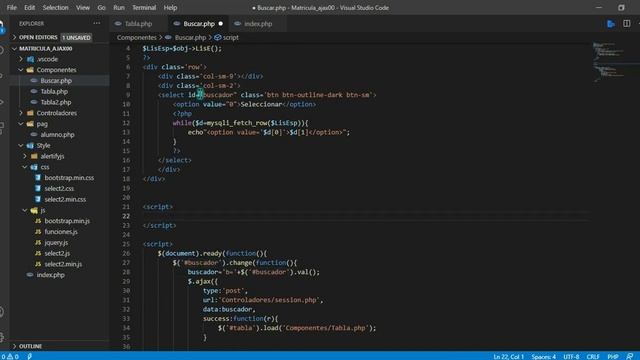The height and width of the screenshot is (360, 640).
Task: Open alumno.php file
Action: point(57,134)
